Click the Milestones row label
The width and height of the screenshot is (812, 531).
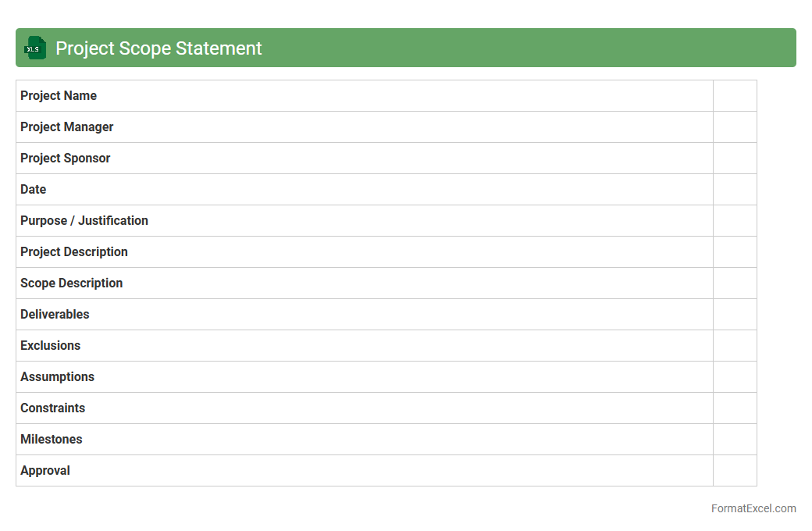tap(52, 440)
